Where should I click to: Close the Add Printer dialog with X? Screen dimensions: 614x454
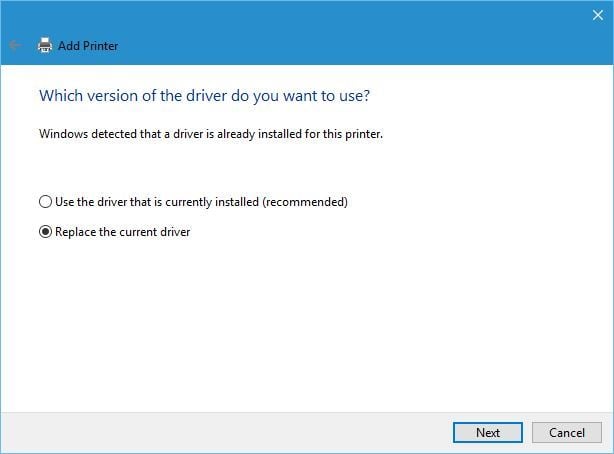tap(598, 15)
